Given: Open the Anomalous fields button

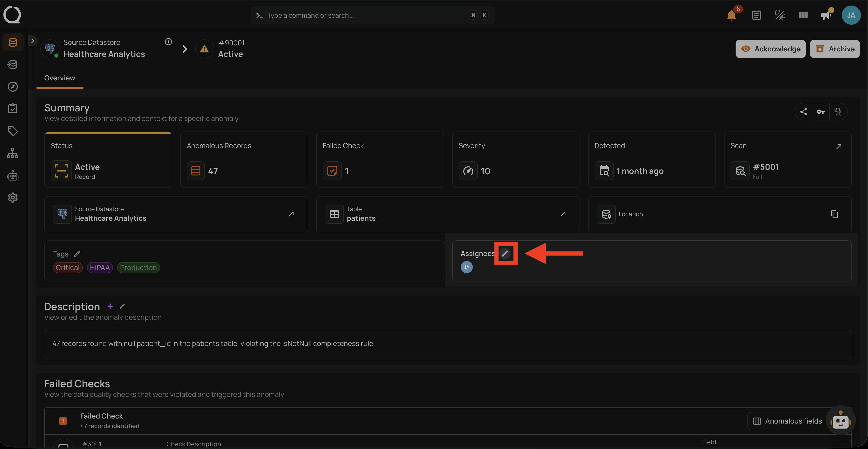Looking at the screenshot, I should [x=787, y=421].
